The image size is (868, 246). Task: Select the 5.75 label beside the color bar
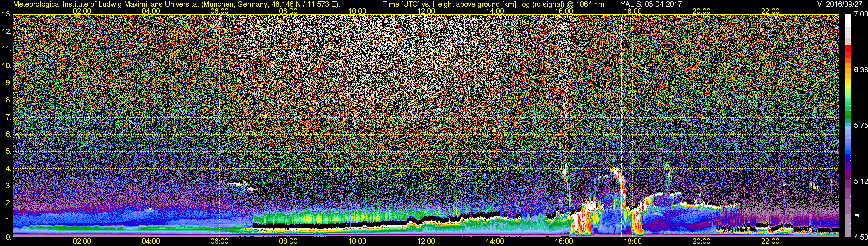pyautogui.click(x=860, y=125)
